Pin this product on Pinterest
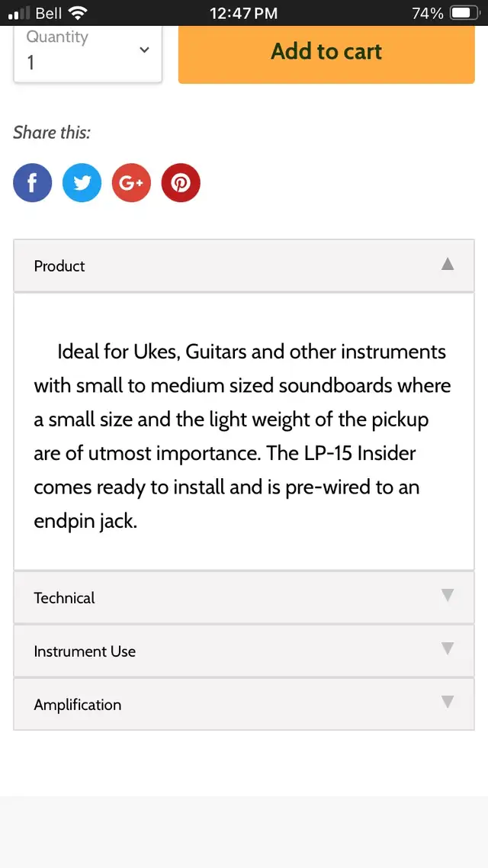The width and height of the screenshot is (488, 868). [x=181, y=183]
